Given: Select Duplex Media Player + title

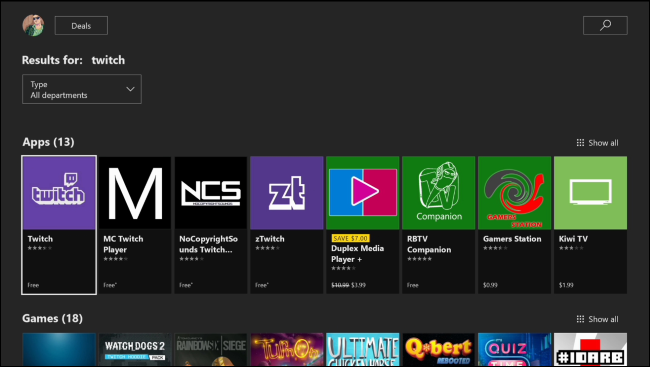Looking at the screenshot, I should 357,254.
